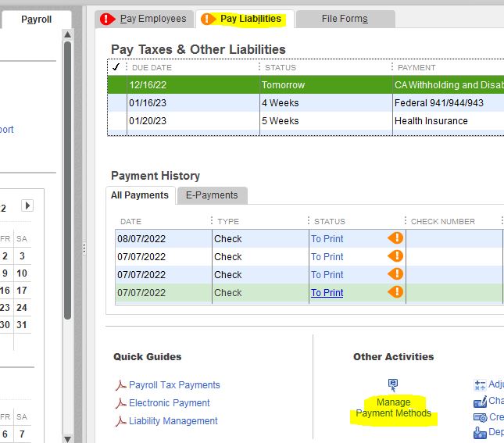The width and height of the screenshot is (504, 443).
Task: Click the PAYMENT column header
Action: (x=416, y=67)
